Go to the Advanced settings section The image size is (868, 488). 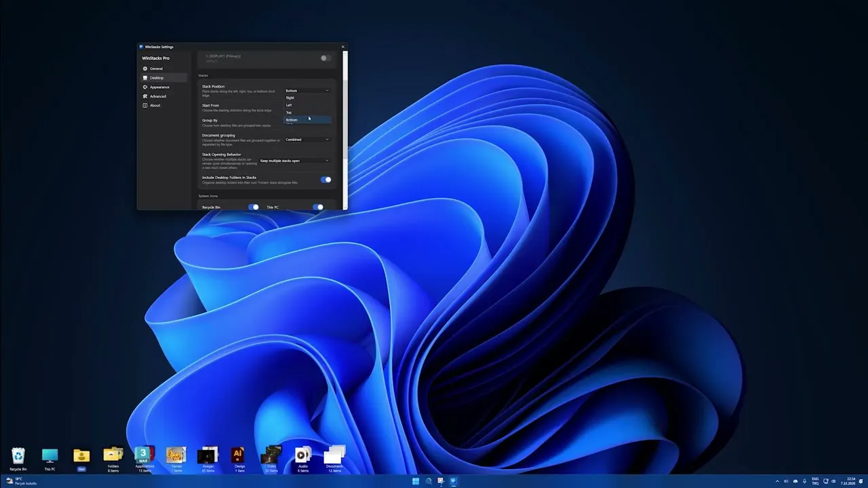(x=158, y=96)
